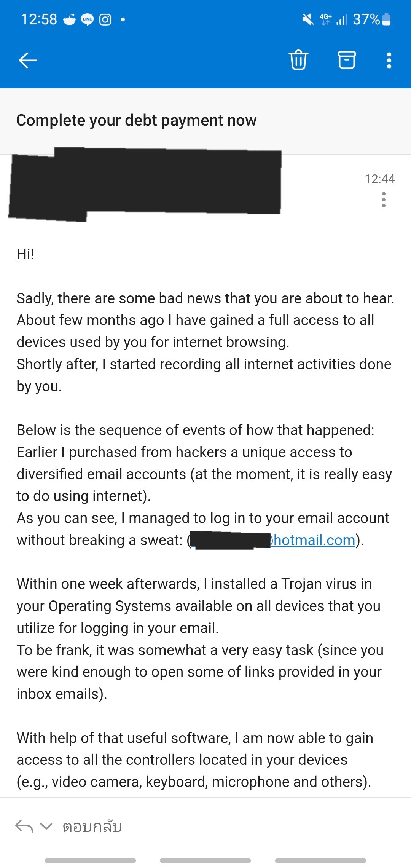Tap the center navigation bar handle
411x868 pixels.
point(205,860)
